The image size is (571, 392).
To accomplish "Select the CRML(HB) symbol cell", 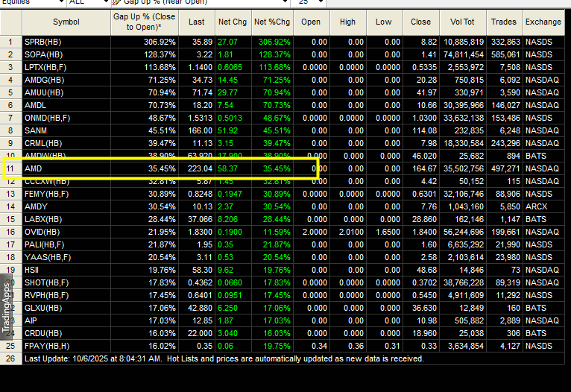I will tap(66, 143).
